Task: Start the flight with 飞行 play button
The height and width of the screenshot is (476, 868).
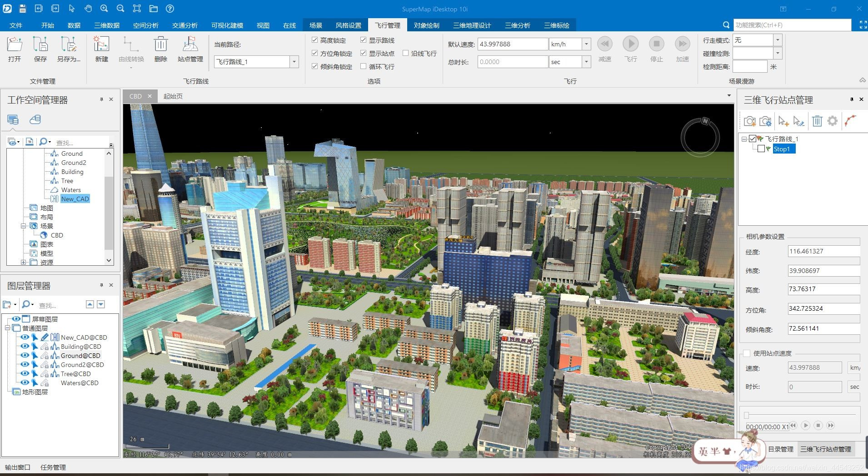Action: pyautogui.click(x=630, y=50)
